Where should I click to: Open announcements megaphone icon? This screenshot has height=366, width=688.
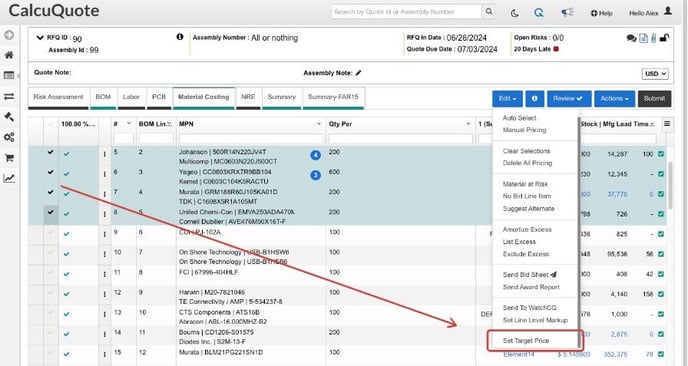[x=567, y=12]
